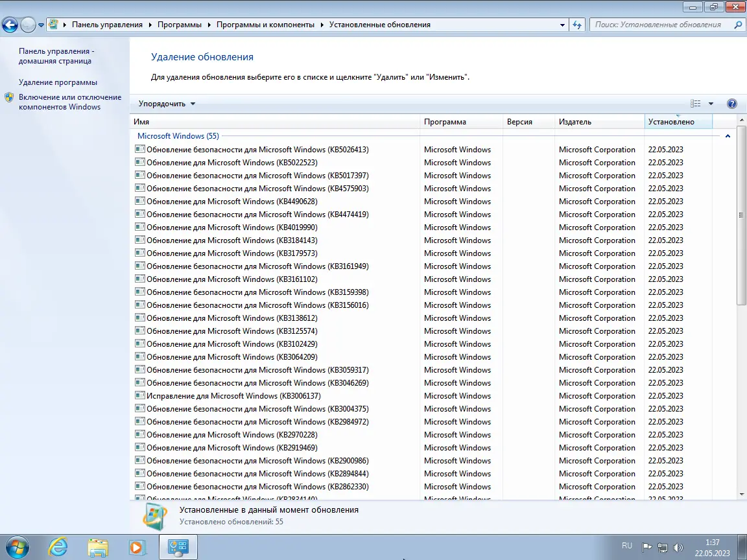Screen dimensions: 747x560
Task: Click the Control Panel icon in address bar
Action: point(54,24)
